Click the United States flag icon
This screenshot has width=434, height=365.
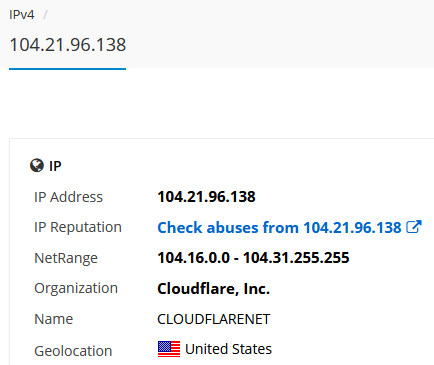click(x=169, y=349)
